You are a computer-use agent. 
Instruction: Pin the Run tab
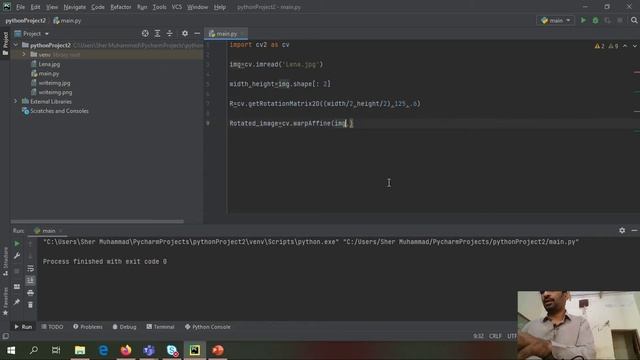17,302
